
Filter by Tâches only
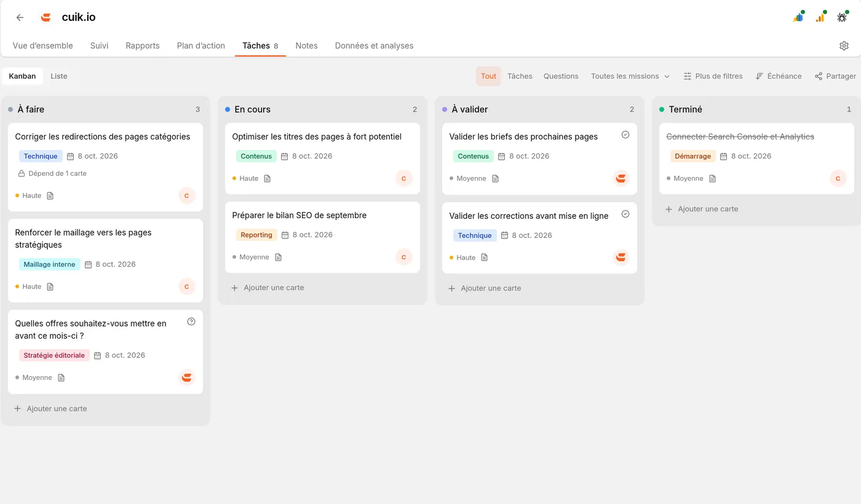520,76
